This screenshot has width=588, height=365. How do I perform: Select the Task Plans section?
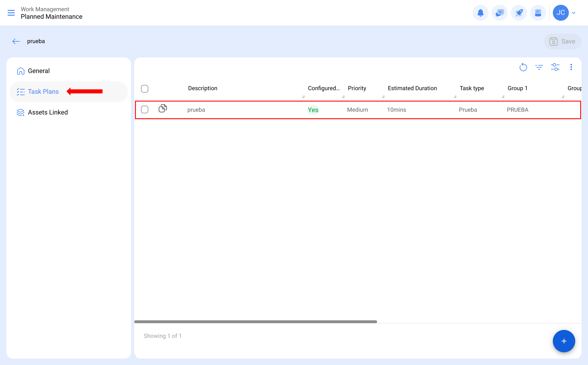pyautogui.click(x=43, y=92)
